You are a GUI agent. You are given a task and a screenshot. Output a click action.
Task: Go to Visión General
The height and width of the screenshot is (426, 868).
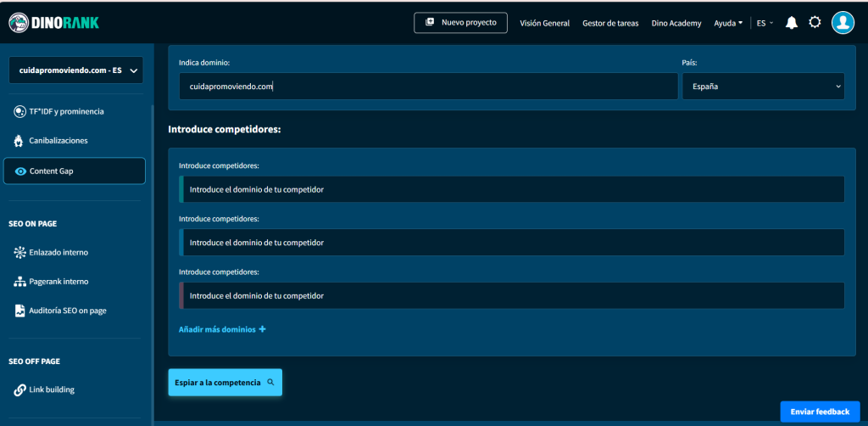[544, 23]
